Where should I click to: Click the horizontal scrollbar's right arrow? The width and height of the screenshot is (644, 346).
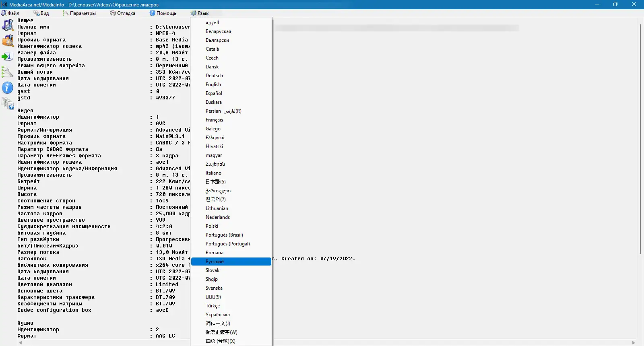click(x=634, y=343)
